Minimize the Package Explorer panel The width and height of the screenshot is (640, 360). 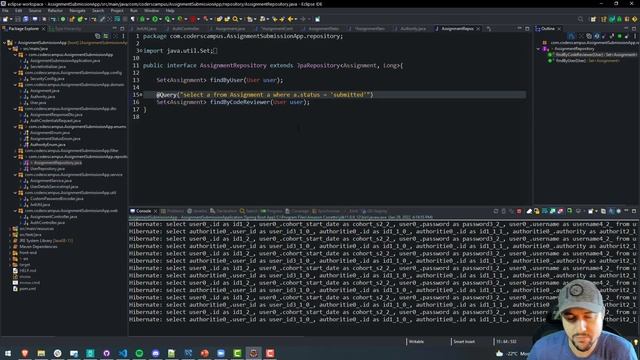point(114,29)
